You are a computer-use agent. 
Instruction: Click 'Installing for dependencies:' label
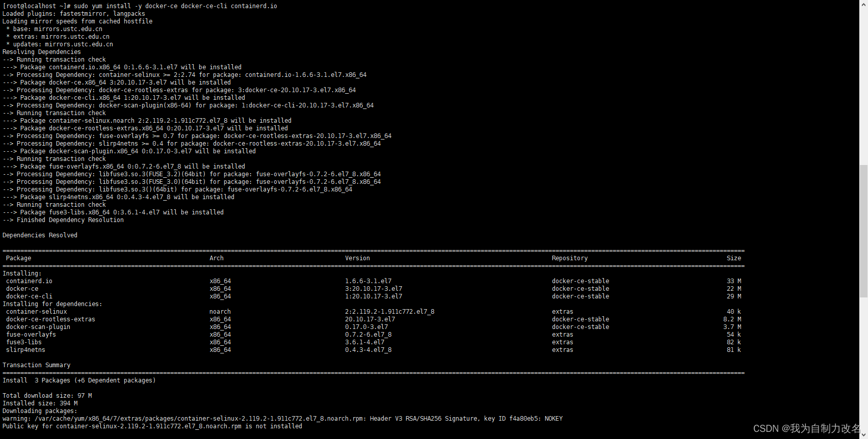52,304
